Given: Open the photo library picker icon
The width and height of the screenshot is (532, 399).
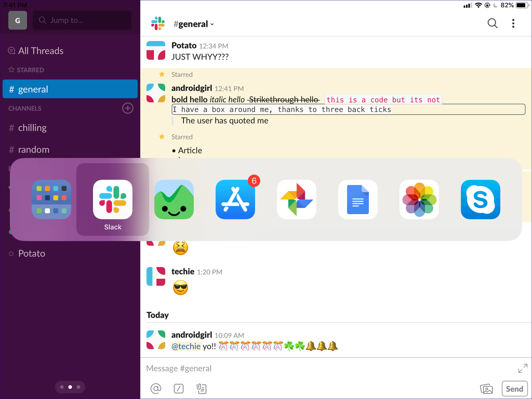Looking at the screenshot, I should tap(486, 389).
